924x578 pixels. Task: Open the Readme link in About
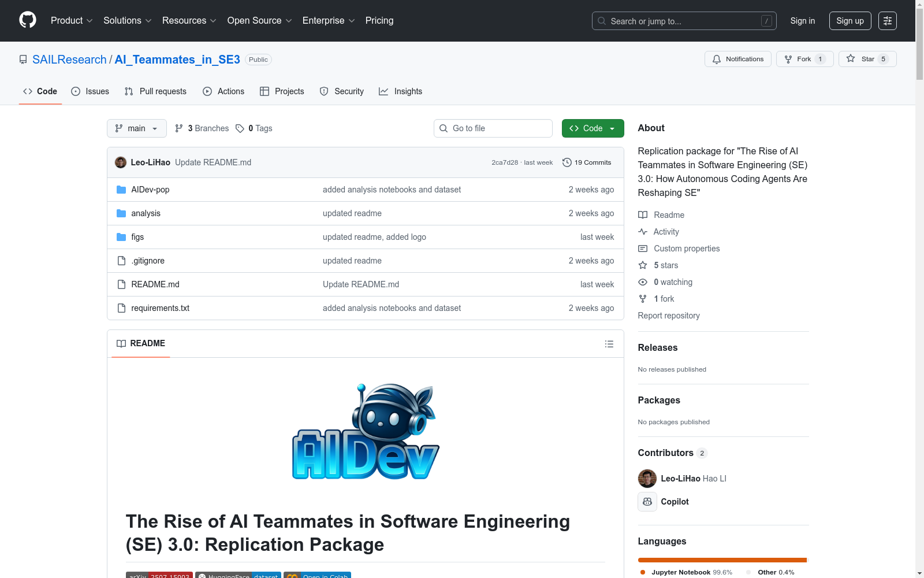coord(661,215)
